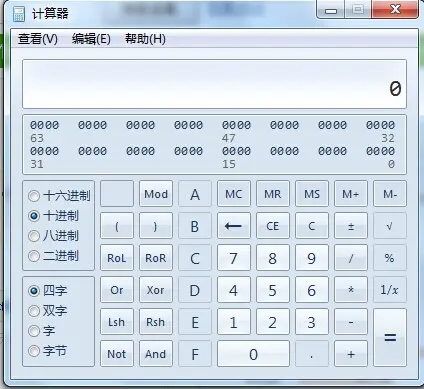
Task: Click the M- memory subtract button
Action: tap(390, 194)
